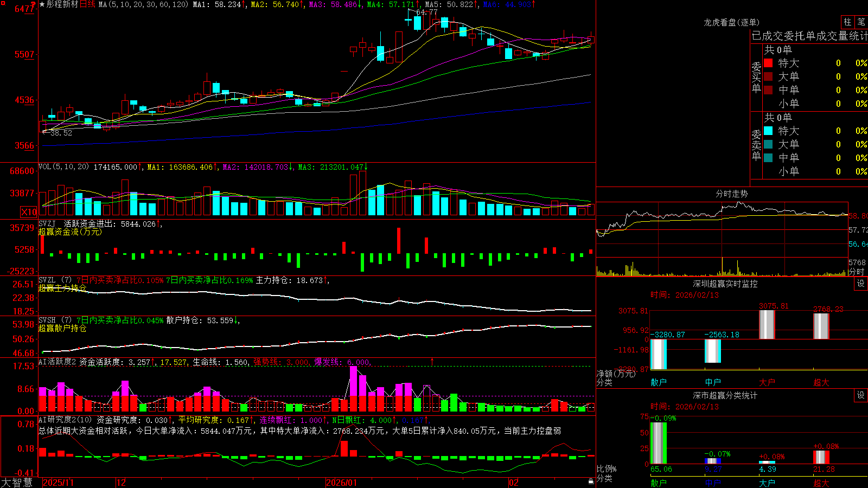The width and height of the screenshot is (868, 488).
Task: Click the cyan 特大 sell-order swatch
Action: (768, 131)
